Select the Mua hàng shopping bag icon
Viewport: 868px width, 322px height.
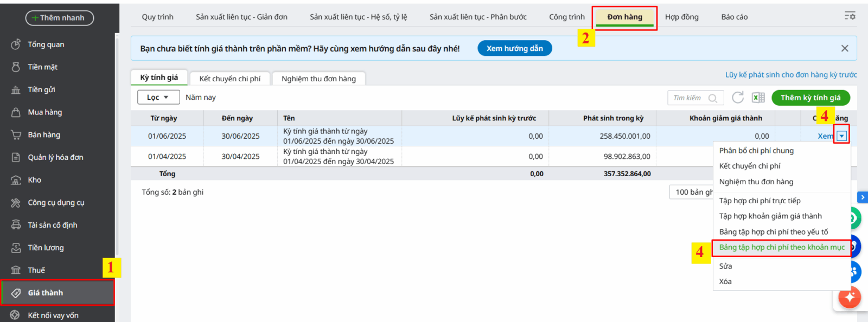coord(16,112)
